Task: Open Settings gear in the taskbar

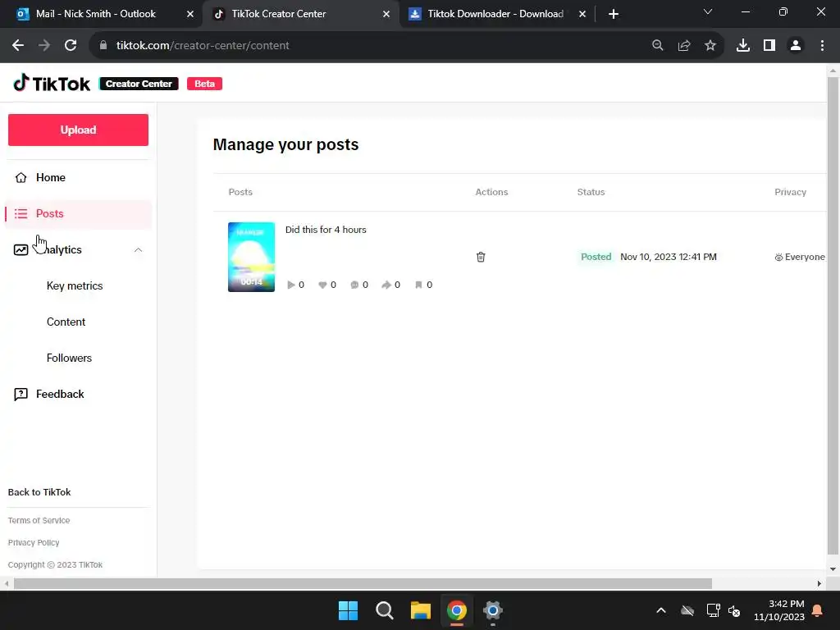Action: click(492, 610)
